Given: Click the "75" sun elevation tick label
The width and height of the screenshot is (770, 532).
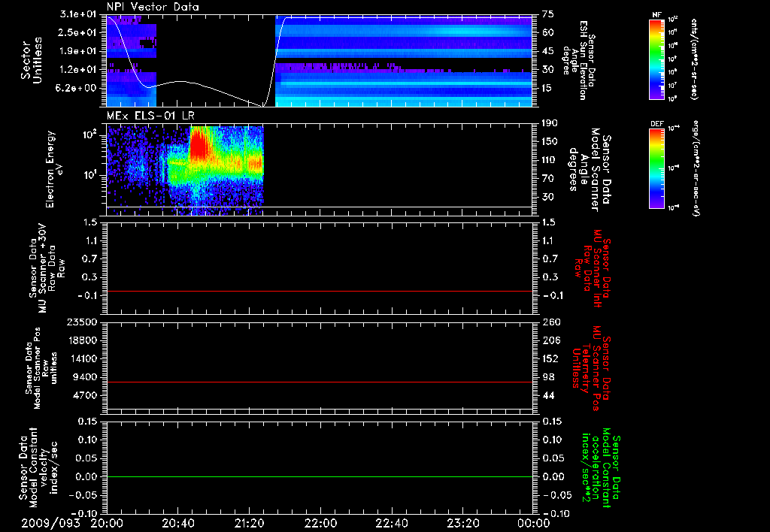Looking at the screenshot, I should point(547,14).
